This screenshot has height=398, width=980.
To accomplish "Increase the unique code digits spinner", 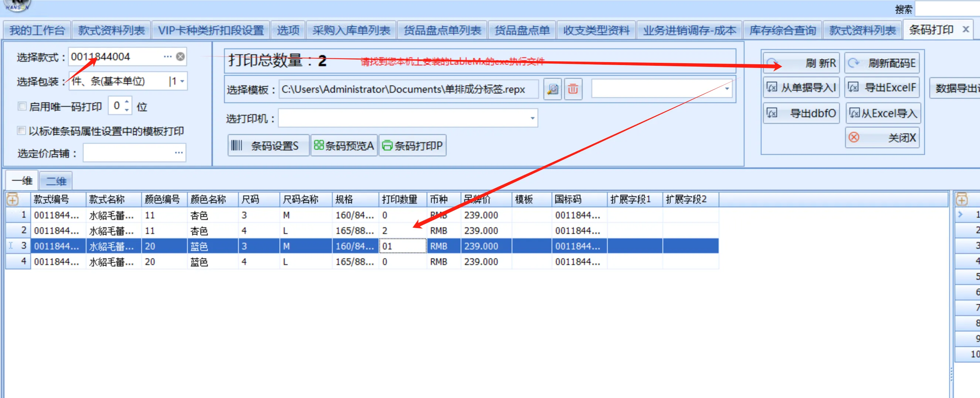I will coord(127,102).
